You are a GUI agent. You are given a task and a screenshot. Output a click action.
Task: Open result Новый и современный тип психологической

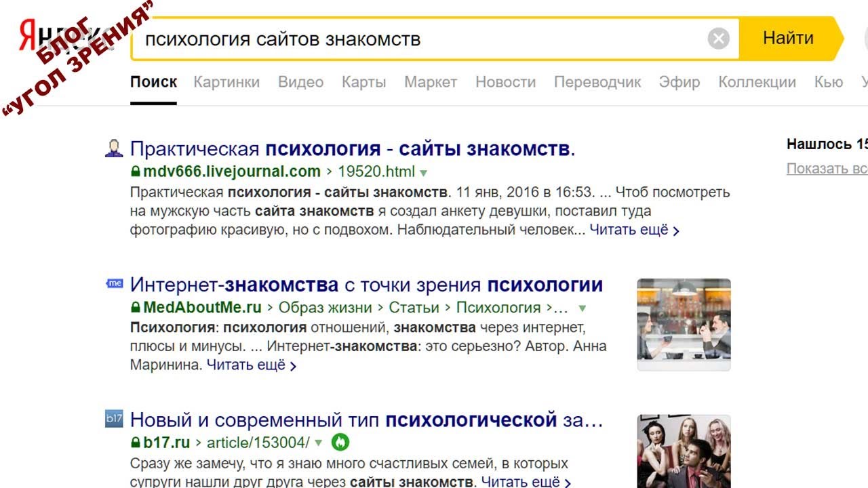(366, 420)
